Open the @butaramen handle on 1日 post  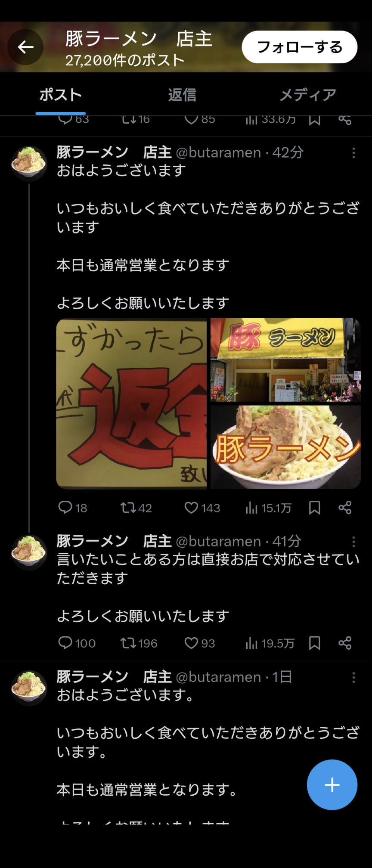point(218,677)
